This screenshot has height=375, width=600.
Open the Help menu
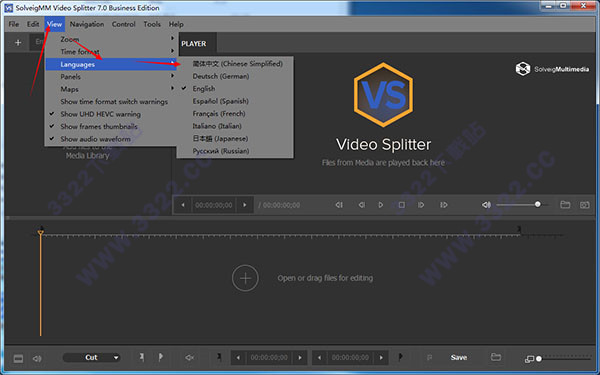176,24
